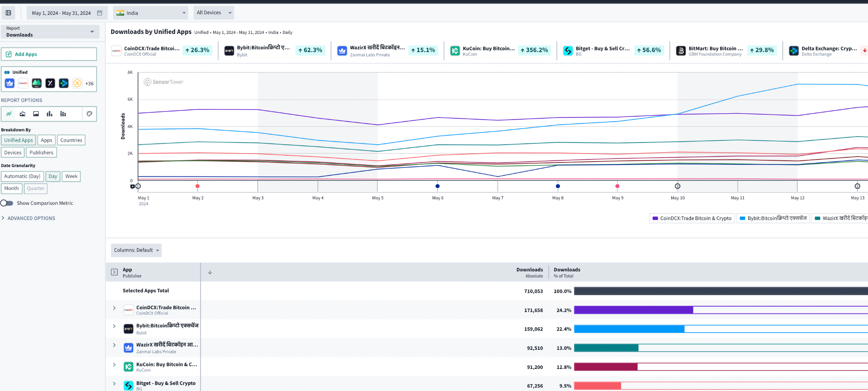Screen dimensions: 868x391
Task: Click the Add Apps button
Action: [49, 54]
